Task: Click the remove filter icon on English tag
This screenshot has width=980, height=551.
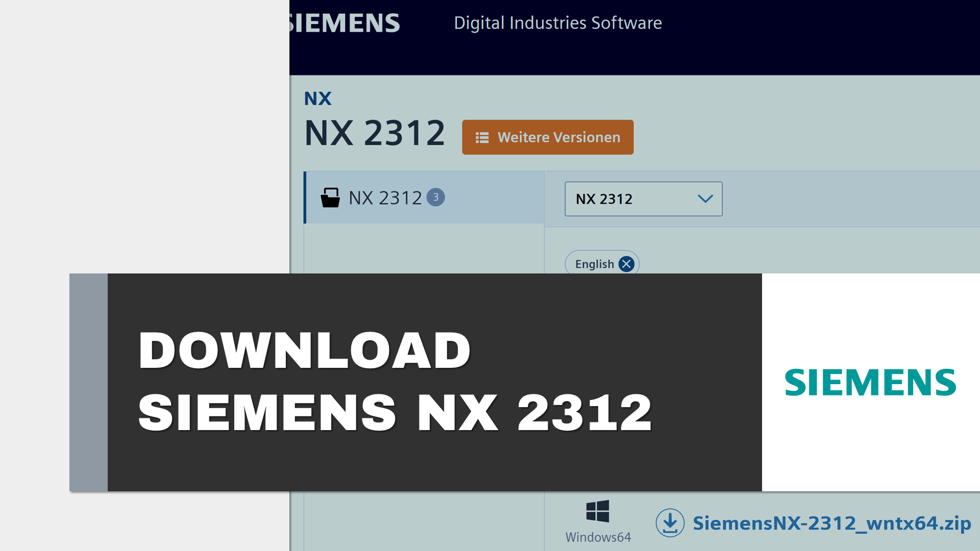Action: (626, 264)
